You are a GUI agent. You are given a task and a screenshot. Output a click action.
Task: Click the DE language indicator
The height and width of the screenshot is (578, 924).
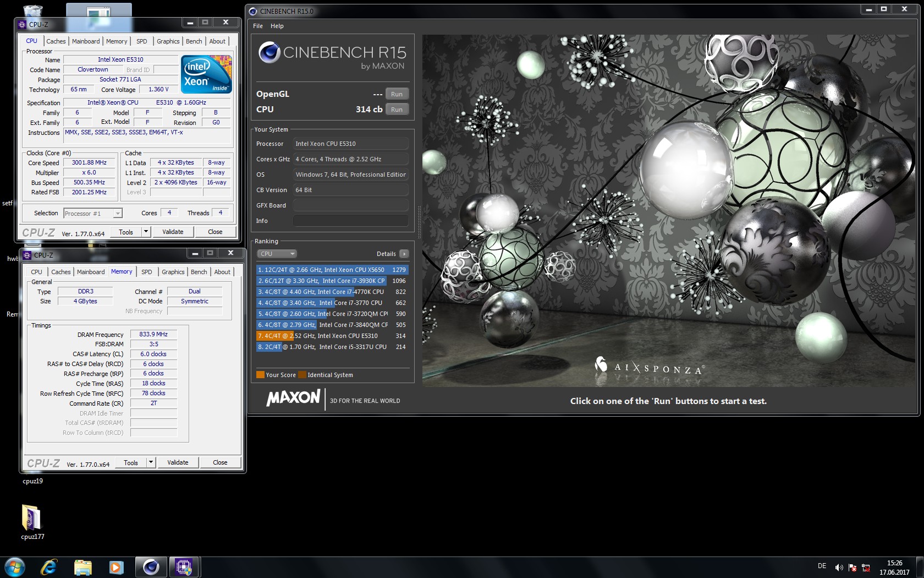click(822, 566)
